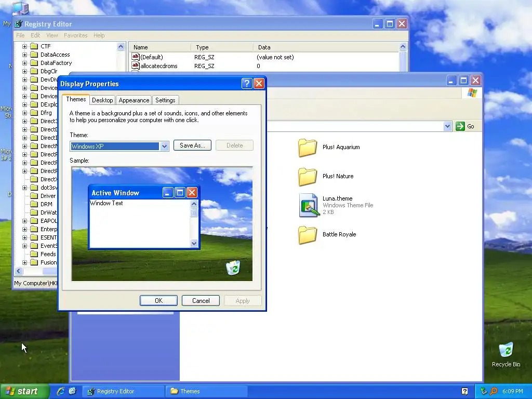Expand the dot3svc registry key
This screenshot has width=532, height=399.
[x=24, y=187]
